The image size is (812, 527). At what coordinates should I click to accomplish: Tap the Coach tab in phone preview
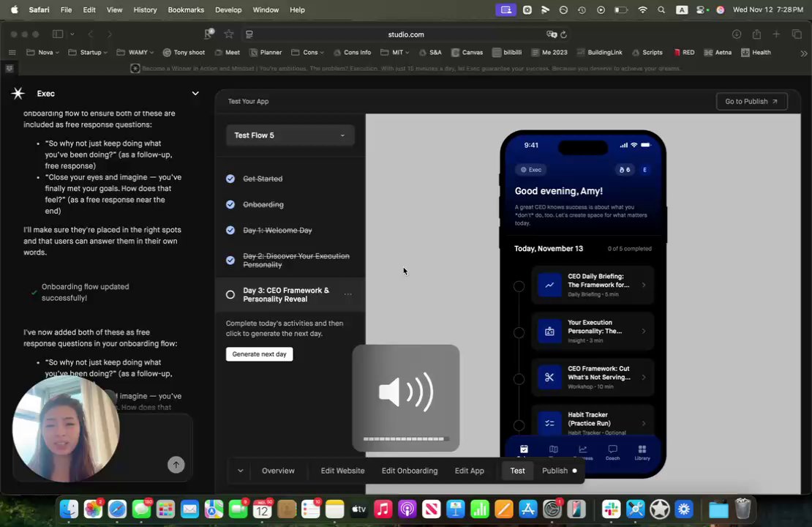(x=612, y=452)
